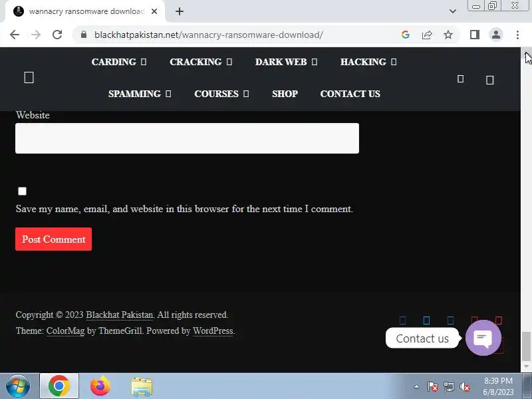Click the fourth footer social icon
The height and width of the screenshot is (399, 532).
pyautogui.click(x=475, y=320)
